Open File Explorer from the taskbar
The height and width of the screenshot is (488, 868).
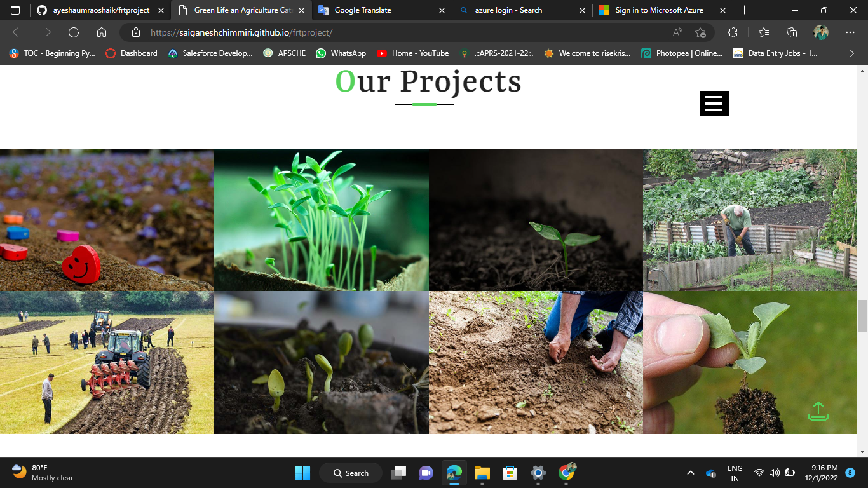click(x=482, y=473)
